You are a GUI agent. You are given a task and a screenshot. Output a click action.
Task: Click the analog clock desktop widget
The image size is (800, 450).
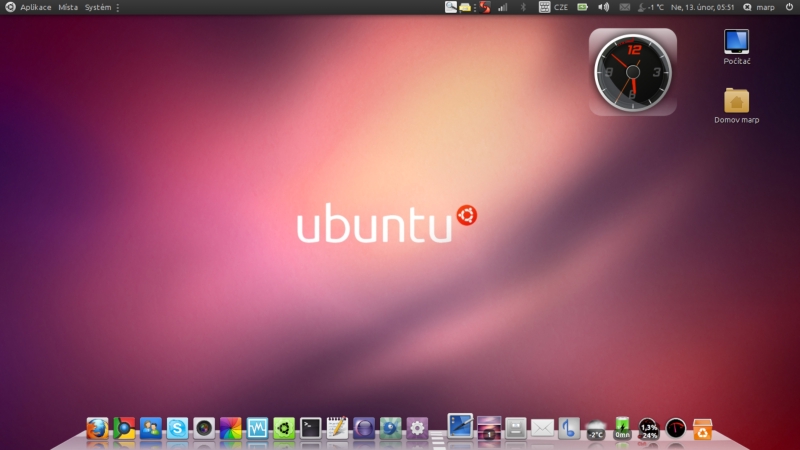[633, 72]
